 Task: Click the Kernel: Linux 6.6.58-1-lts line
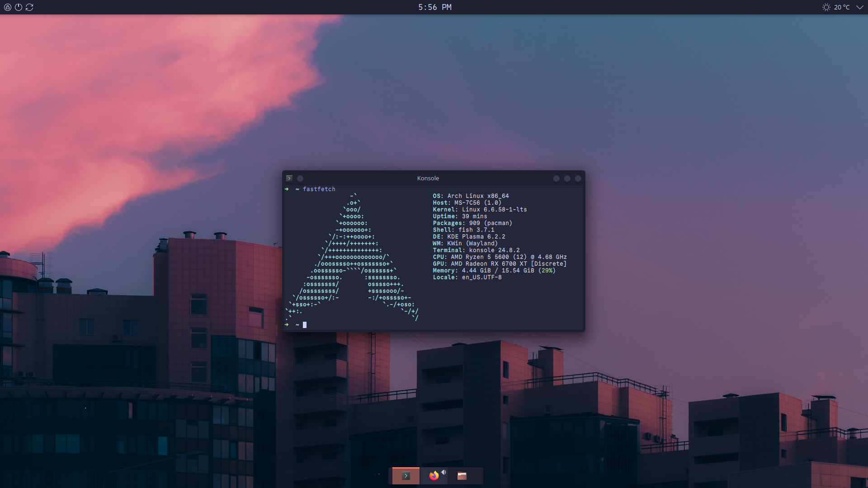tap(480, 210)
